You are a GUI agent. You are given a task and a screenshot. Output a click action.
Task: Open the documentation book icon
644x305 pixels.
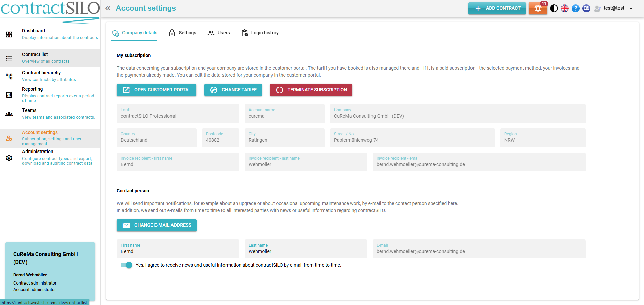[586, 8]
